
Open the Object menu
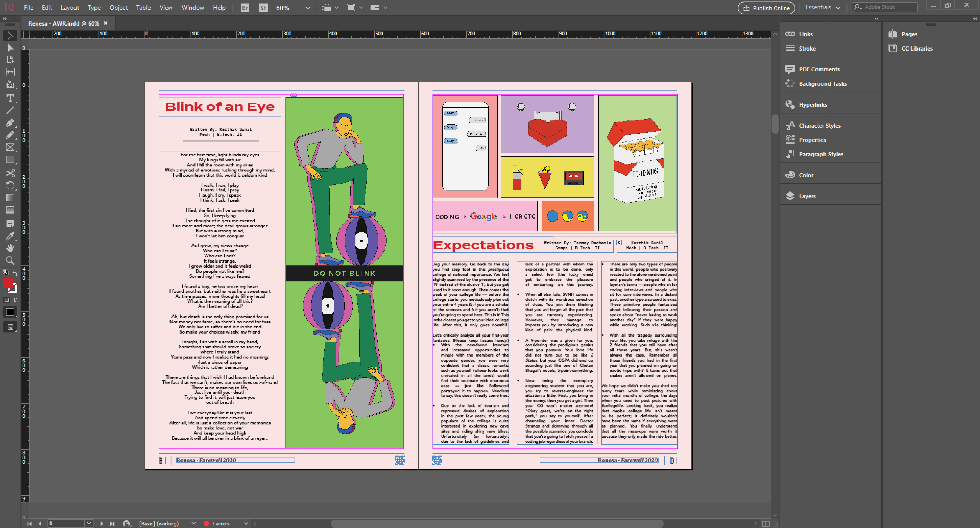click(x=118, y=8)
